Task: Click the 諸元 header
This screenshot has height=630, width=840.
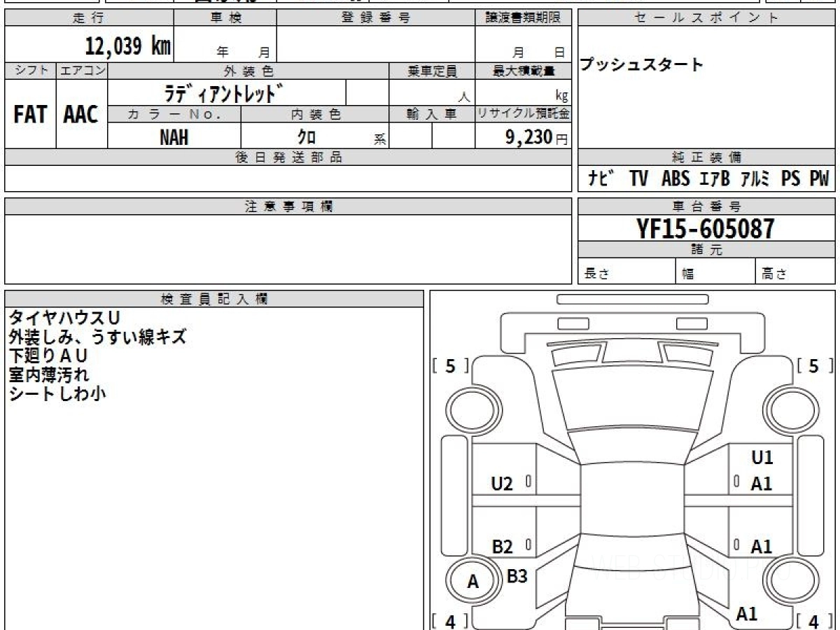Action: point(706,250)
